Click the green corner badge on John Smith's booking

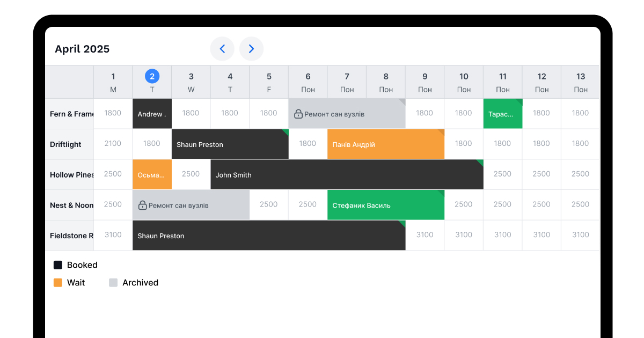(479, 163)
